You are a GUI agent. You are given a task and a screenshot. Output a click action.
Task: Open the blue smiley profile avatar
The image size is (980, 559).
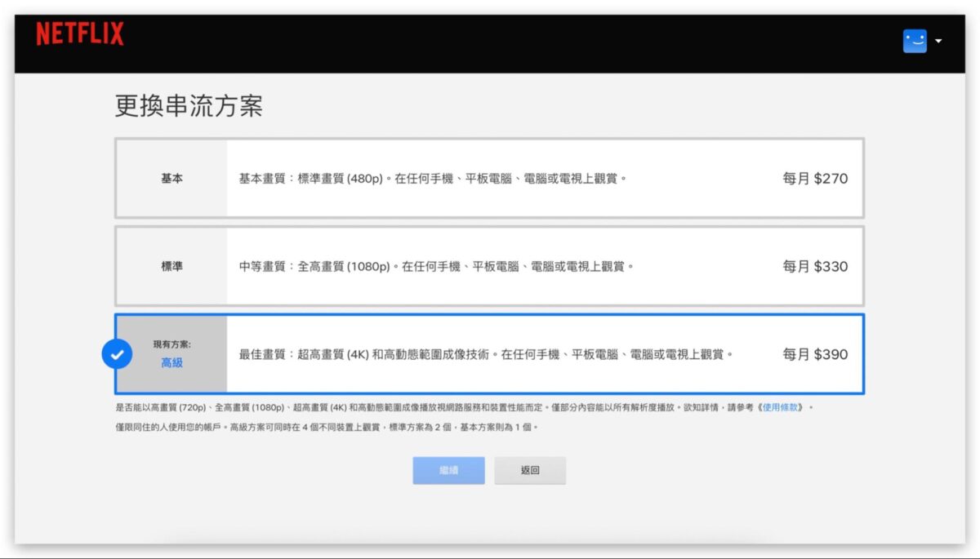(915, 41)
